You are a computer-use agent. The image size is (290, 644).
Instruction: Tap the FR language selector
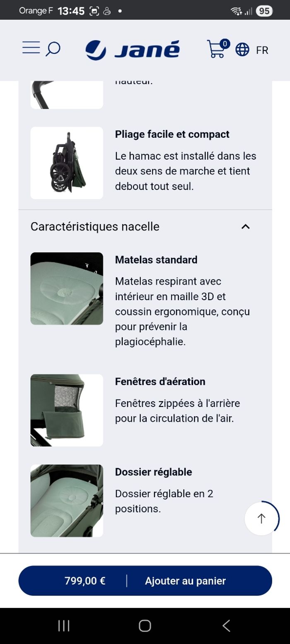(263, 50)
